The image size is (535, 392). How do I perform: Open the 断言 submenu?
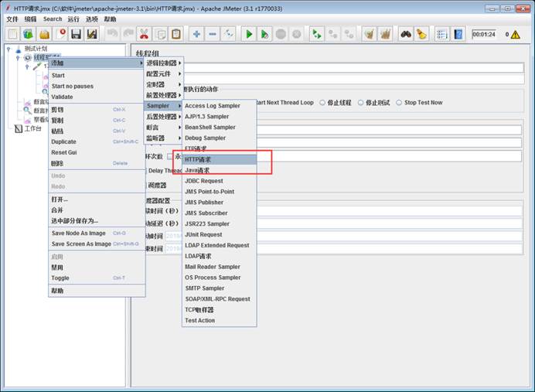163,128
